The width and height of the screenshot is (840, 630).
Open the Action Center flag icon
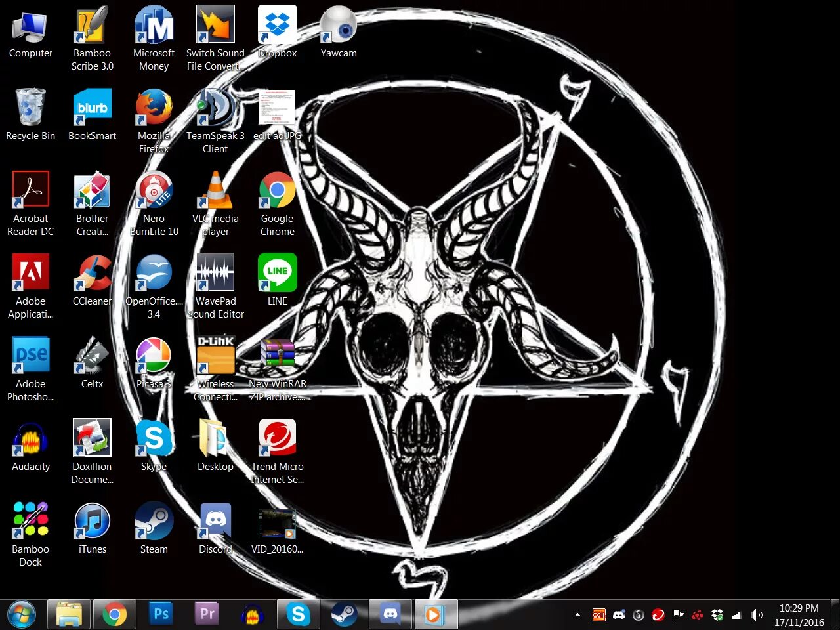click(x=678, y=615)
